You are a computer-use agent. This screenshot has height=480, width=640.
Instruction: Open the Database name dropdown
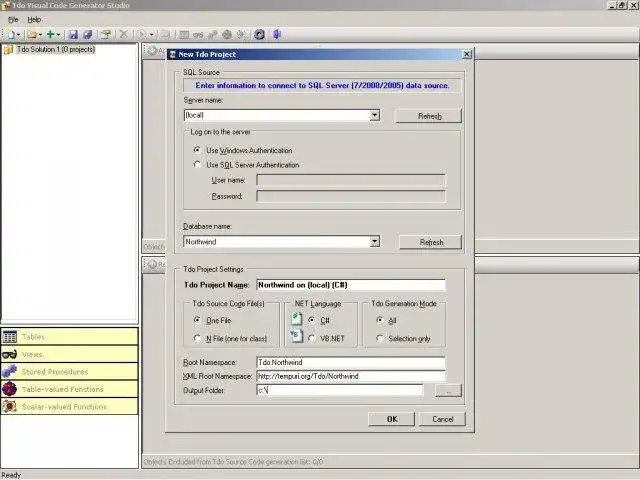click(375, 242)
